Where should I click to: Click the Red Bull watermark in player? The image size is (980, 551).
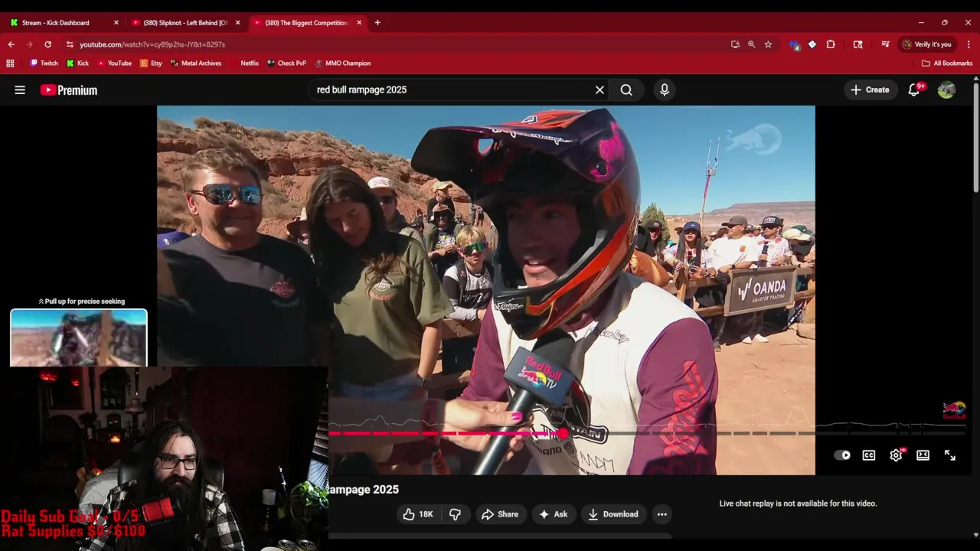click(x=954, y=411)
